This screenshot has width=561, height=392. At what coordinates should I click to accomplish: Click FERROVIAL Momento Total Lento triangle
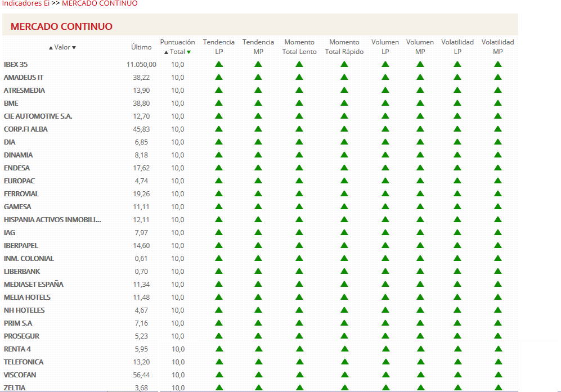[x=299, y=193]
